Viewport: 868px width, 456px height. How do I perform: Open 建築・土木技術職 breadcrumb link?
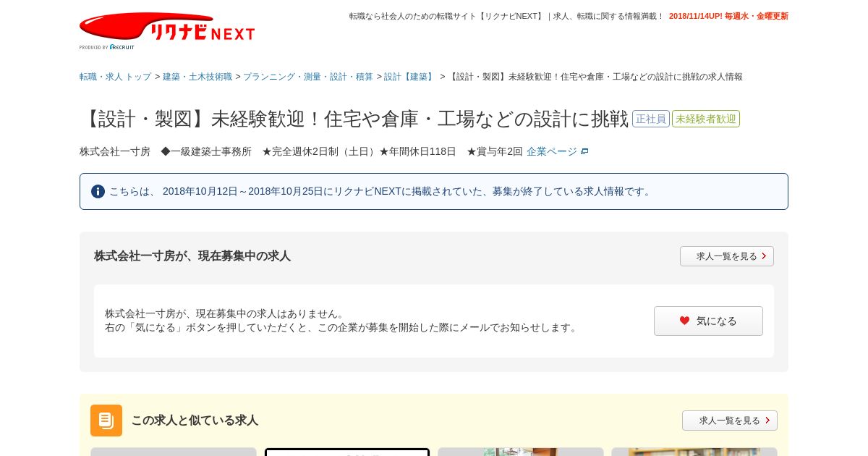pyautogui.click(x=197, y=77)
